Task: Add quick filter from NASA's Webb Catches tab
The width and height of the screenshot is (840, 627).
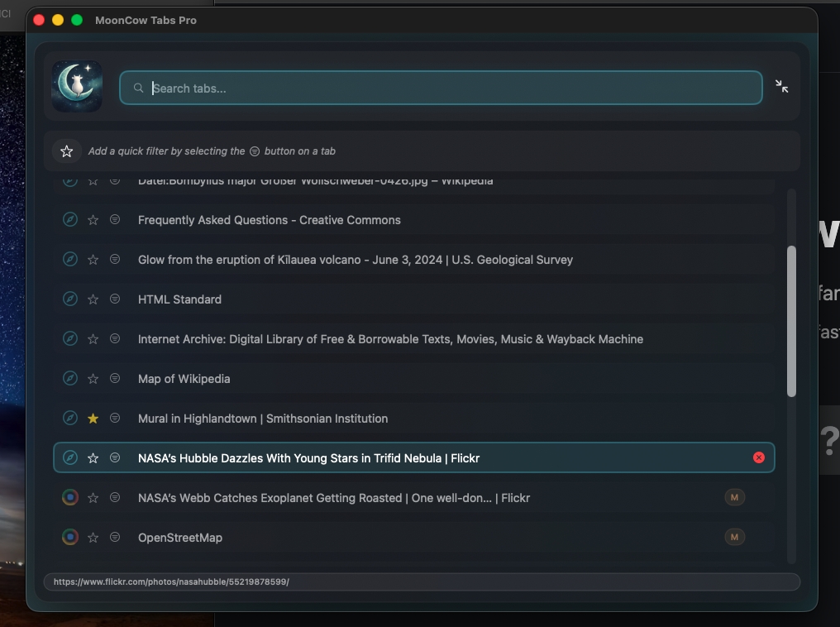Action: (x=115, y=497)
